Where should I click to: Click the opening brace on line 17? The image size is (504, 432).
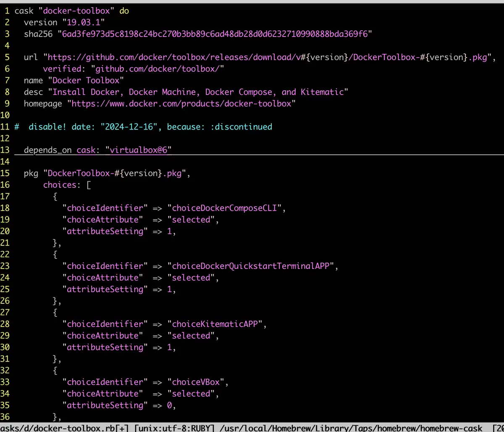pos(55,196)
